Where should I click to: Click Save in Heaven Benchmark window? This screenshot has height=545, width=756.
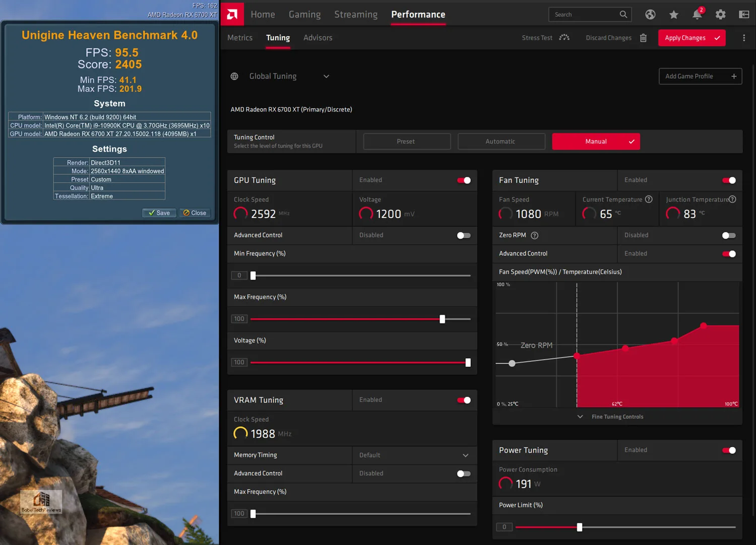(159, 213)
